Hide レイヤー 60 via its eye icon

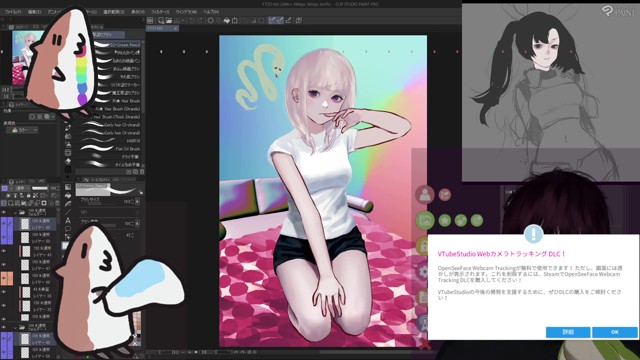[4, 224]
